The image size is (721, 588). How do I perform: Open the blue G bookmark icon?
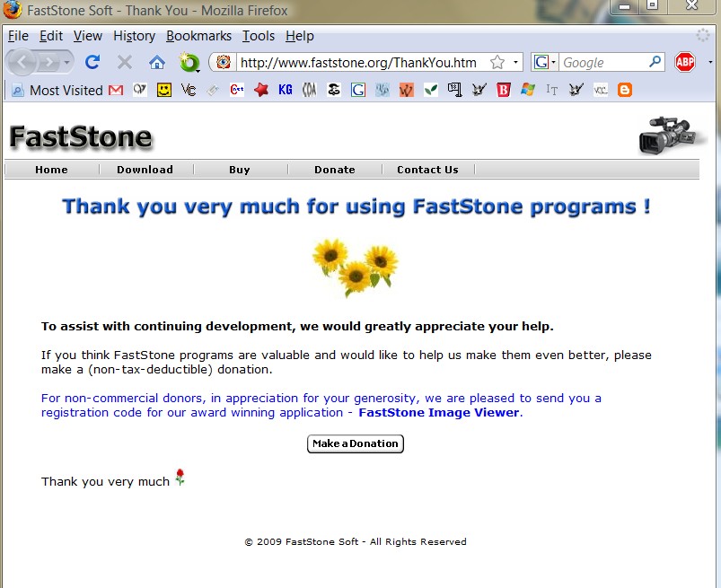point(358,90)
